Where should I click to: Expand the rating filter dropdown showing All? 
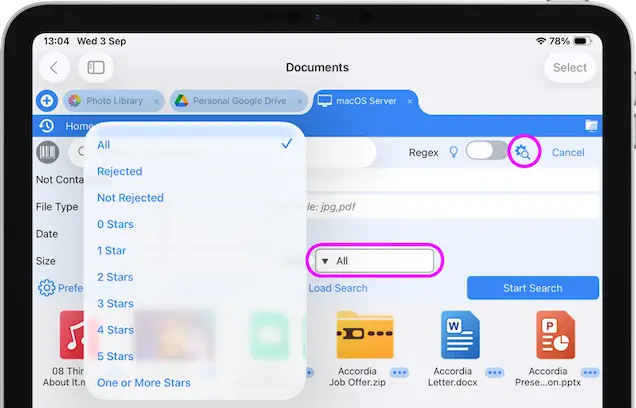pos(375,261)
